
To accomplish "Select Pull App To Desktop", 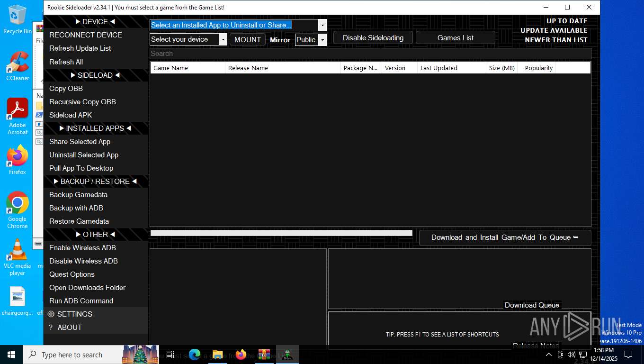I will (96, 168).
